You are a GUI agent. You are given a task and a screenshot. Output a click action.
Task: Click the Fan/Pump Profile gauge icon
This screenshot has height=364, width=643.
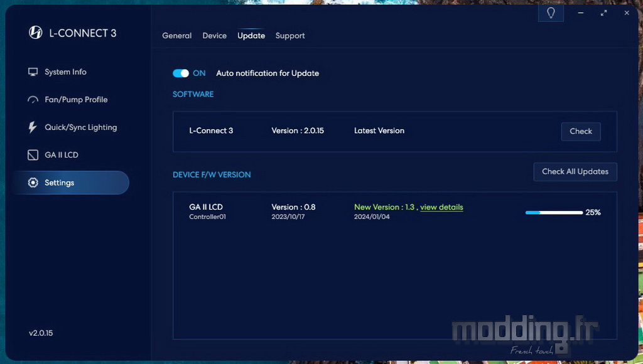pos(33,100)
